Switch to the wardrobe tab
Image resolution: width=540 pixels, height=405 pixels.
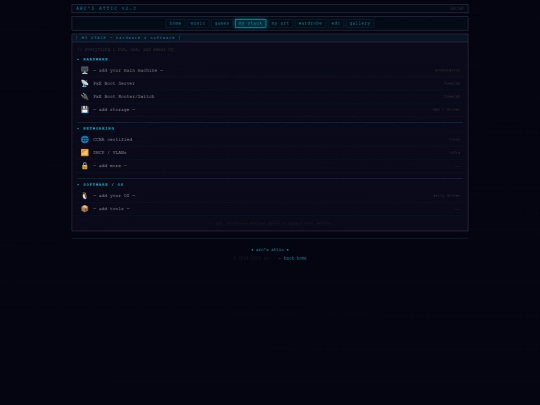pyautogui.click(x=310, y=23)
